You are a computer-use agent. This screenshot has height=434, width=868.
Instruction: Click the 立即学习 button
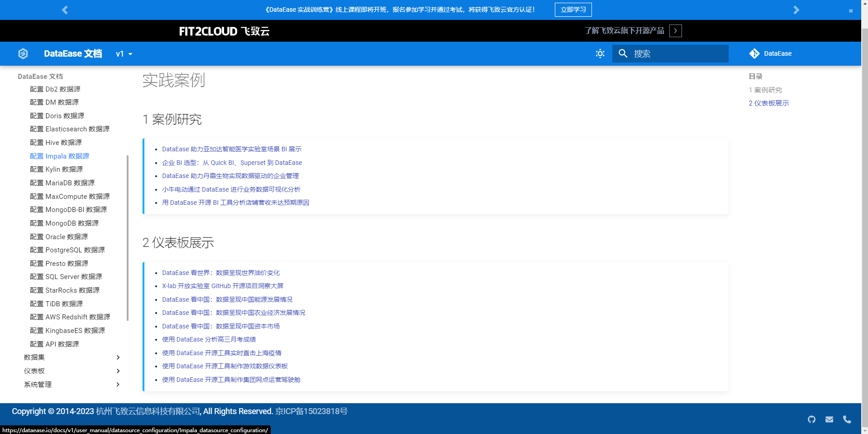point(572,10)
